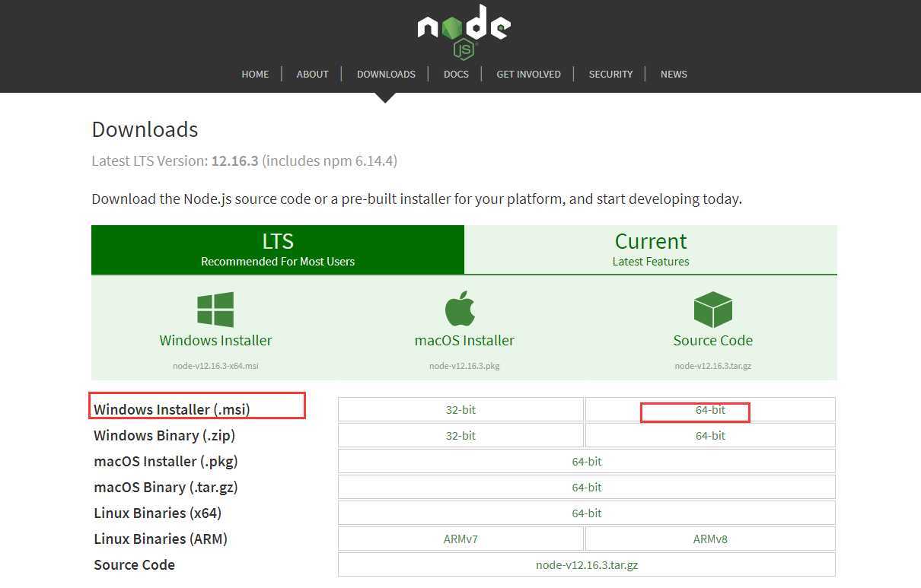Open the NEWS navigation link

pos(674,74)
